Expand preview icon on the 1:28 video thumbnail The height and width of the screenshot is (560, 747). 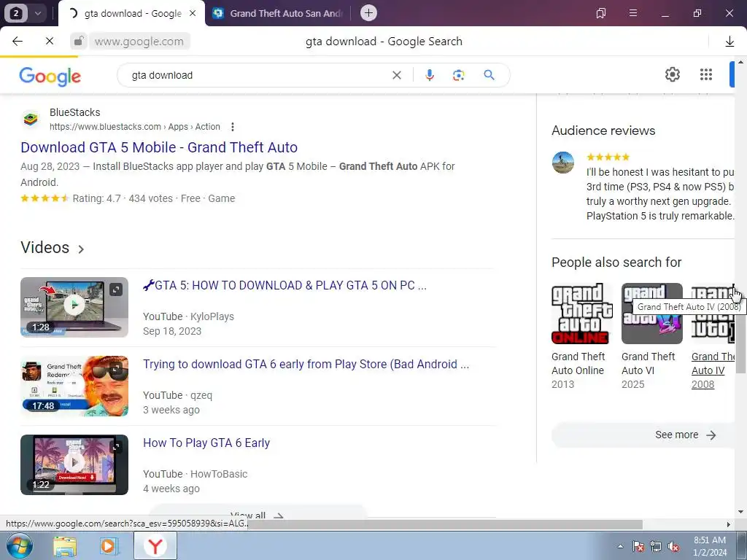tap(116, 289)
